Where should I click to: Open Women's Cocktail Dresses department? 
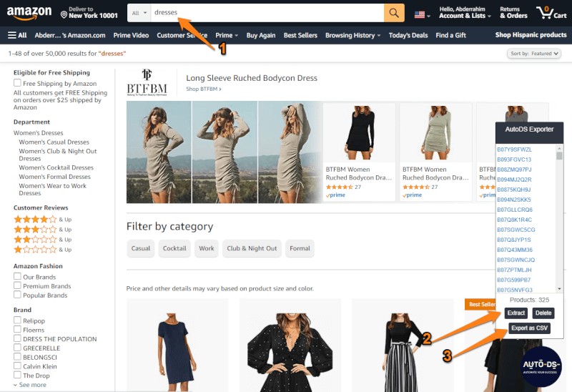[56, 167]
